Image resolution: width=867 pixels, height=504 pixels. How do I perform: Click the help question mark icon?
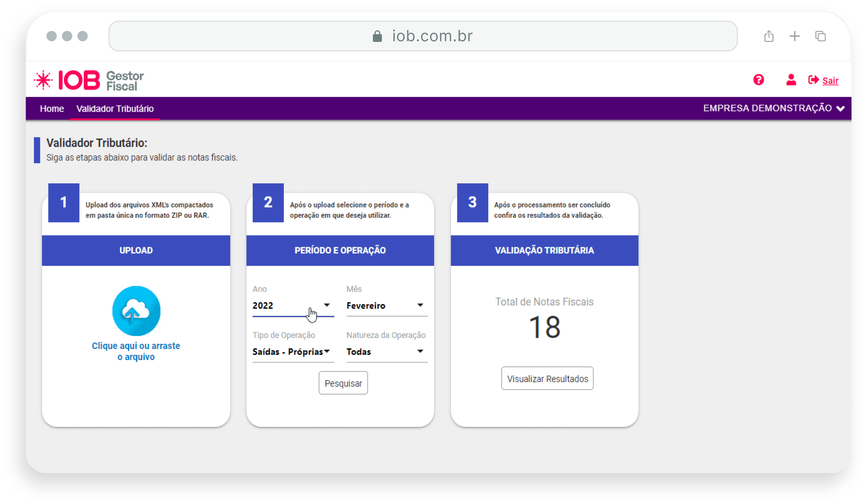point(758,80)
